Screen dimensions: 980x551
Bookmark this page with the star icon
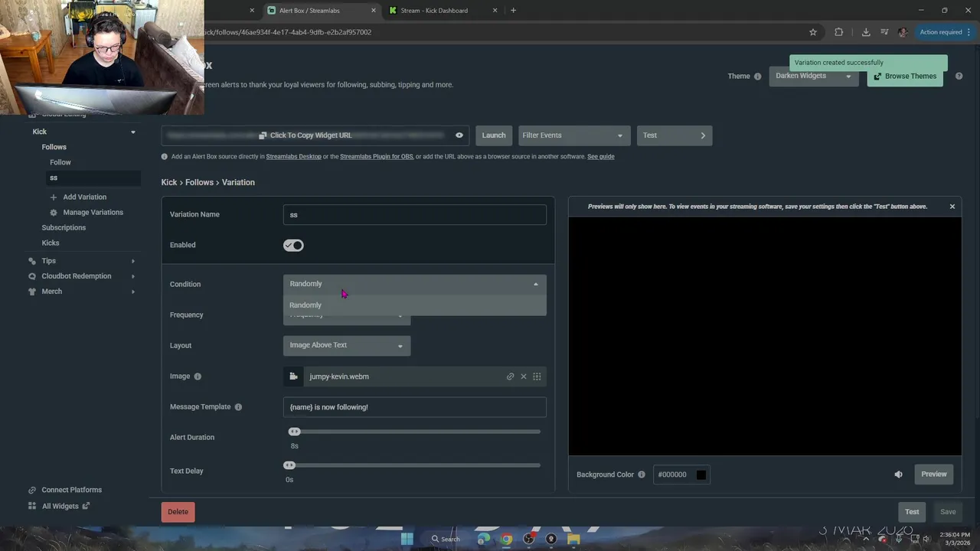tap(812, 32)
